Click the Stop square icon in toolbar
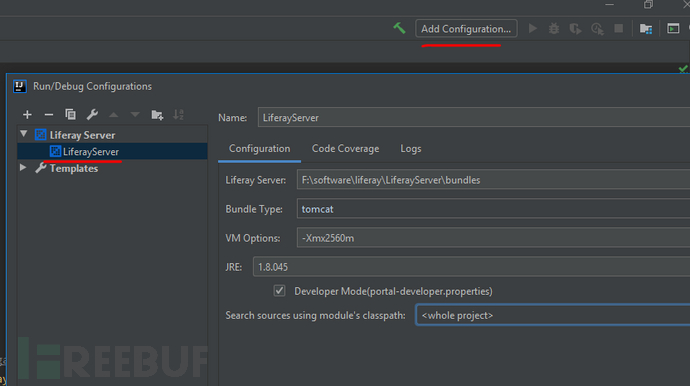Image resolution: width=690 pixels, height=386 pixels. click(618, 29)
